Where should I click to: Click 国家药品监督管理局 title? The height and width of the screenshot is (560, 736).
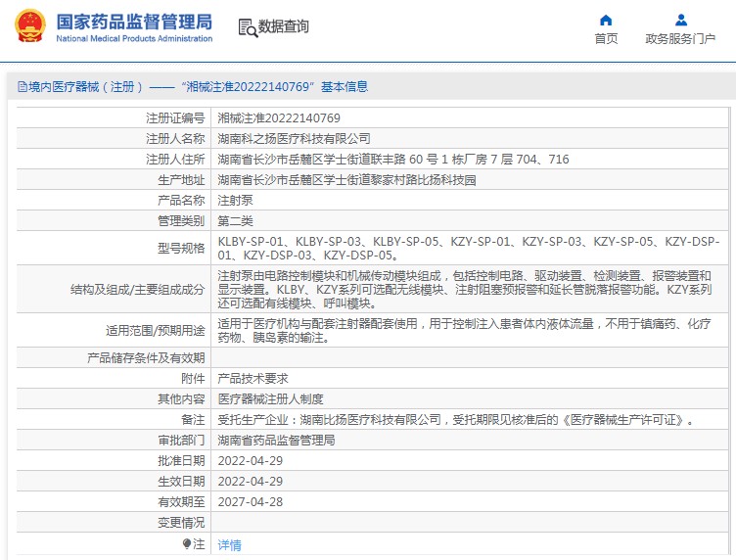(134, 22)
